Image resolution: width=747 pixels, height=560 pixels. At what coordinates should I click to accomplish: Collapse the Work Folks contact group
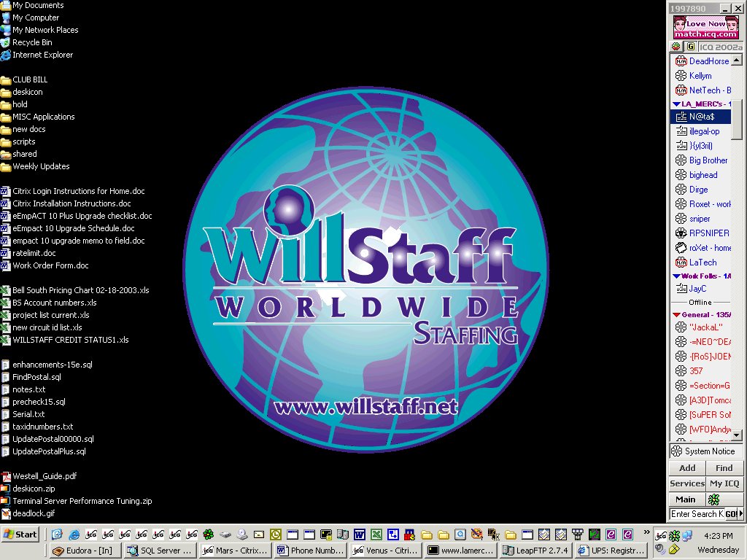click(x=676, y=276)
